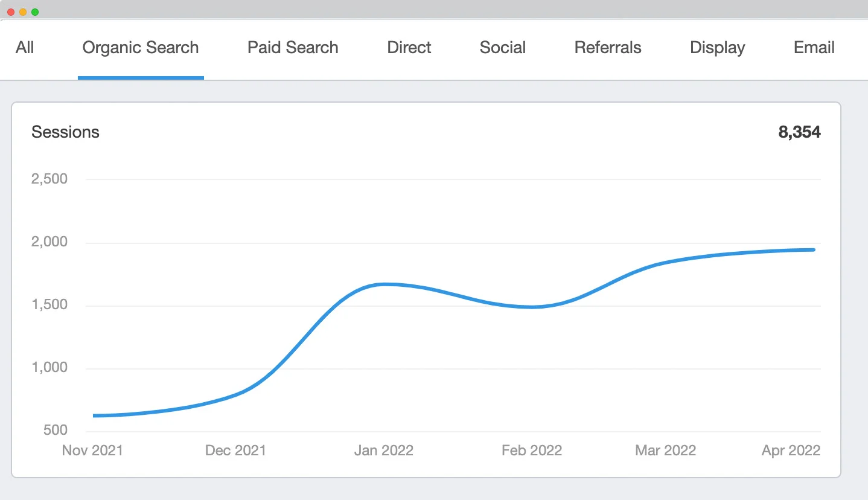Image resolution: width=868 pixels, height=500 pixels.
Task: Go to the Direct tab
Action: click(x=409, y=48)
